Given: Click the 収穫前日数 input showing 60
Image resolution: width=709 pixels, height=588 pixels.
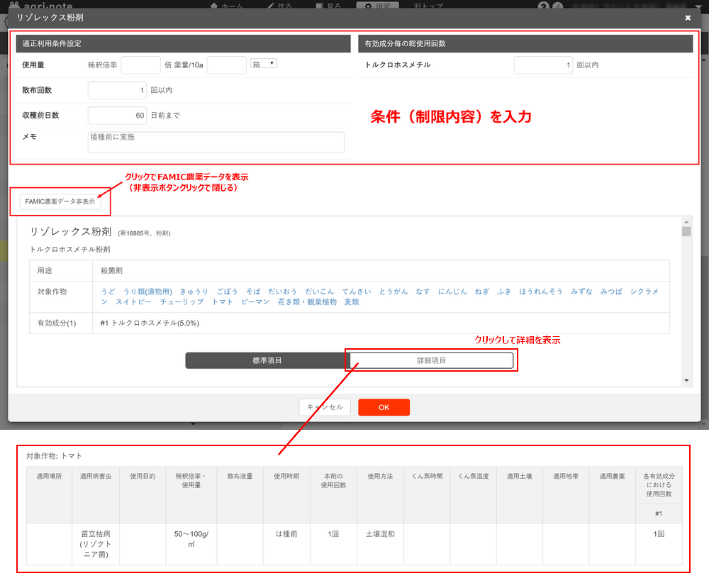Looking at the screenshot, I should click(117, 116).
